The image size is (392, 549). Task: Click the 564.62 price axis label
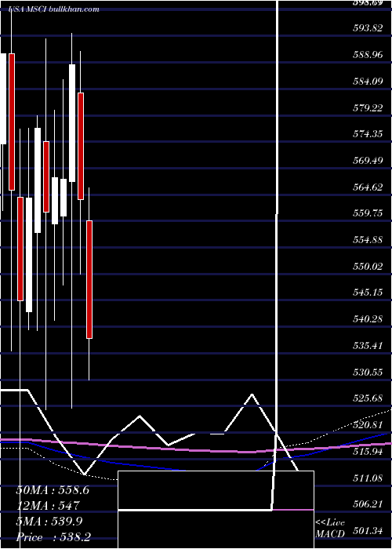(x=367, y=187)
